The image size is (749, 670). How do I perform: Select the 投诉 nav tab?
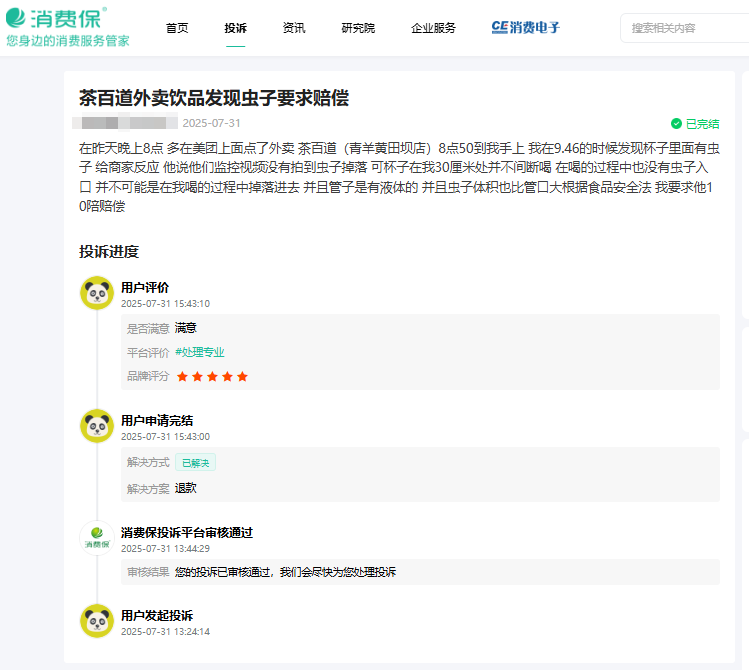[235, 28]
